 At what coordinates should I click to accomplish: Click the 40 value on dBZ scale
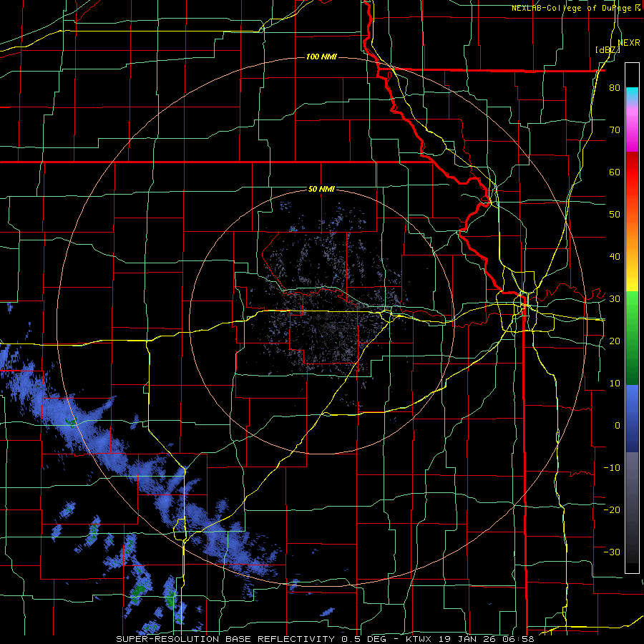click(615, 257)
